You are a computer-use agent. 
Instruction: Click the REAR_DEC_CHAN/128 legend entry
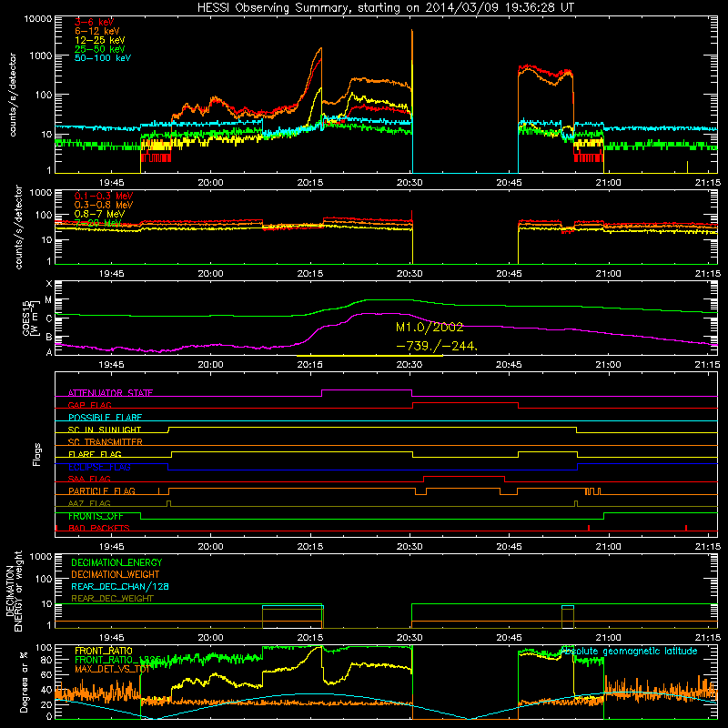coord(120,586)
